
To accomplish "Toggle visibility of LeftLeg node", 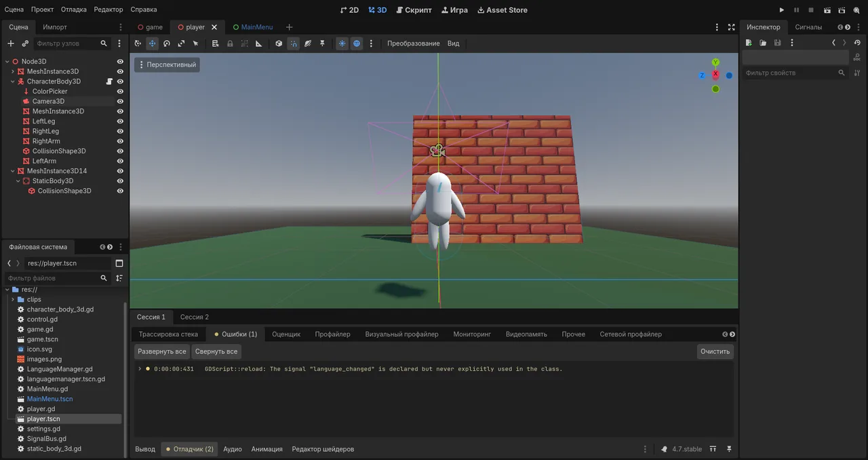I will (x=120, y=121).
